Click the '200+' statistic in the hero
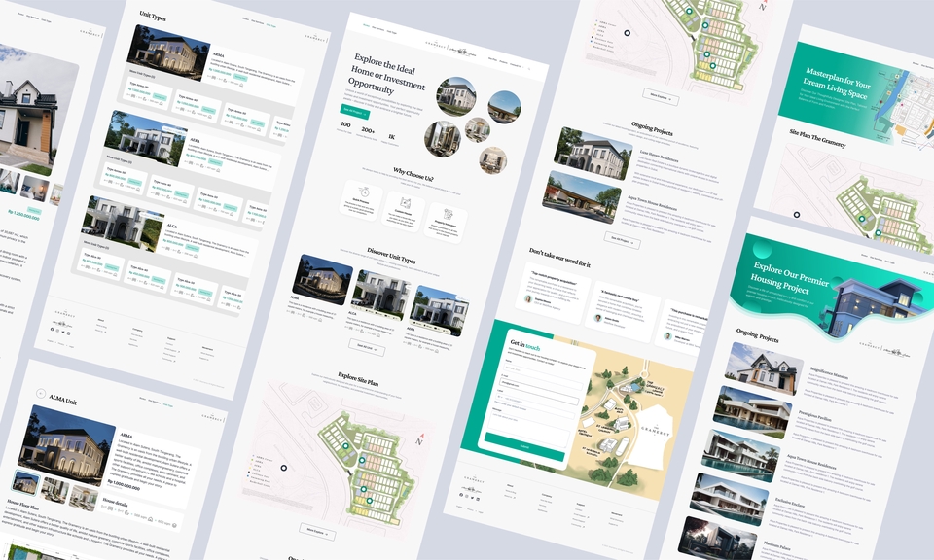Screen dimensions: 934x560 (x=368, y=129)
